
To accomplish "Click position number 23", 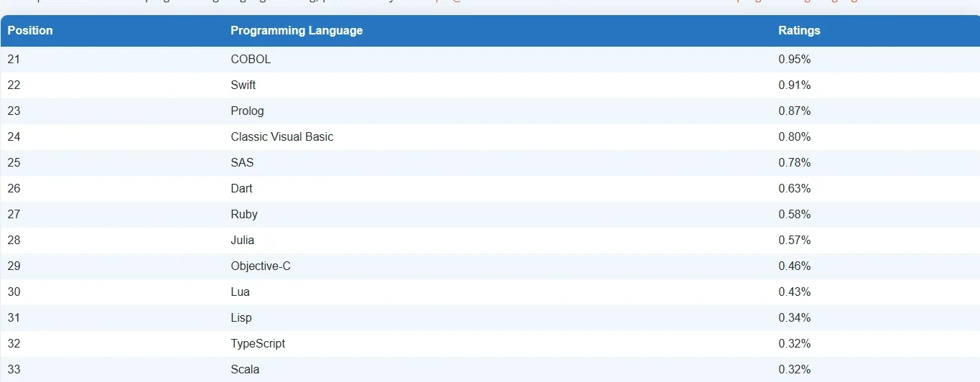I will pos(14,111).
